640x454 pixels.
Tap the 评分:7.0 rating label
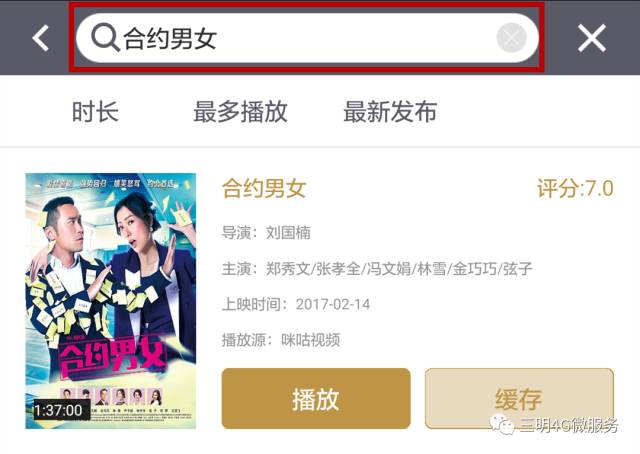(x=575, y=189)
